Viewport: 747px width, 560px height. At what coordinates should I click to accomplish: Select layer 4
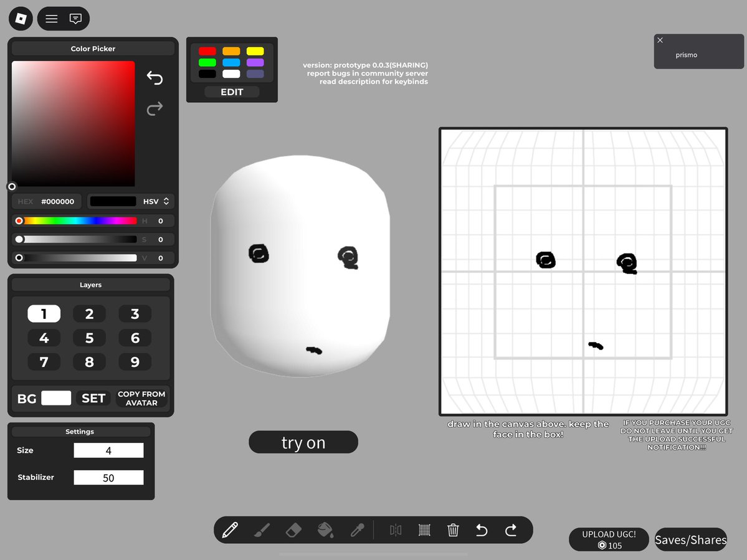[44, 338]
